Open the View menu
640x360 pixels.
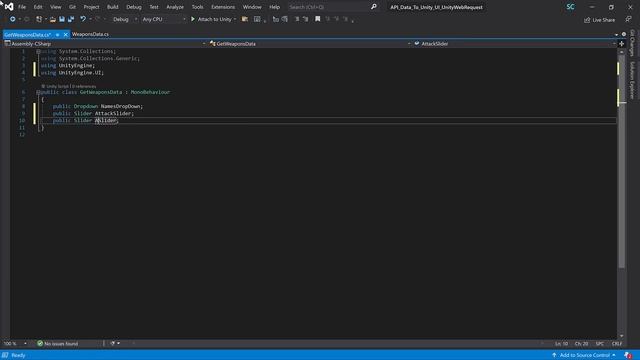tap(56, 7)
